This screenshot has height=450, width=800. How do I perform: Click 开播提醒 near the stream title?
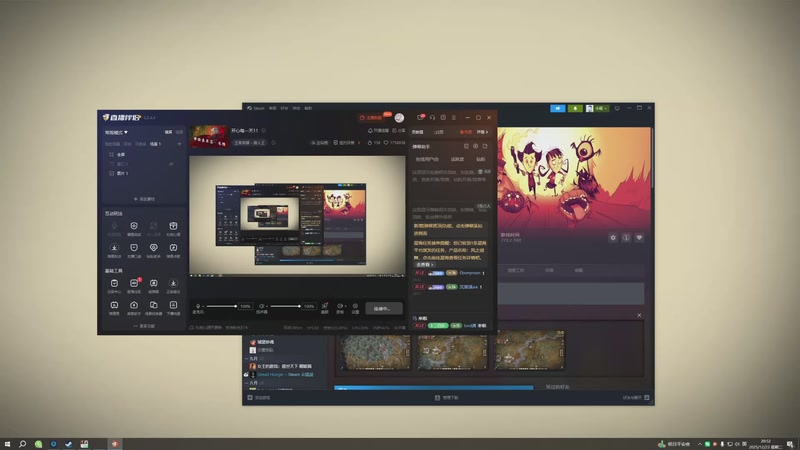378,131
